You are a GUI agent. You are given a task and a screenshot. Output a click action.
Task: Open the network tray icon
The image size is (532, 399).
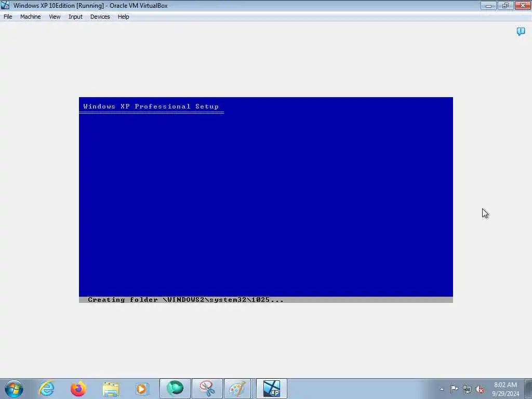pyautogui.click(x=467, y=389)
